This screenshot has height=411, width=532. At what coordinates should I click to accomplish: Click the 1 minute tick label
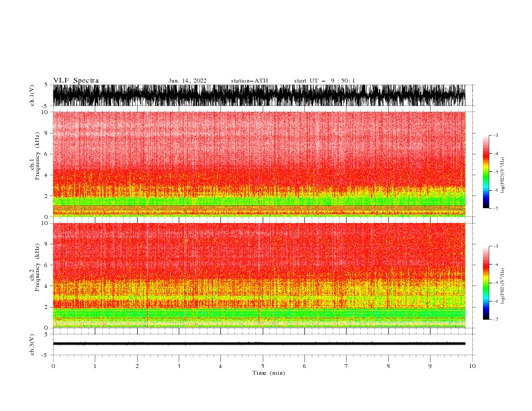coord(95,366)
